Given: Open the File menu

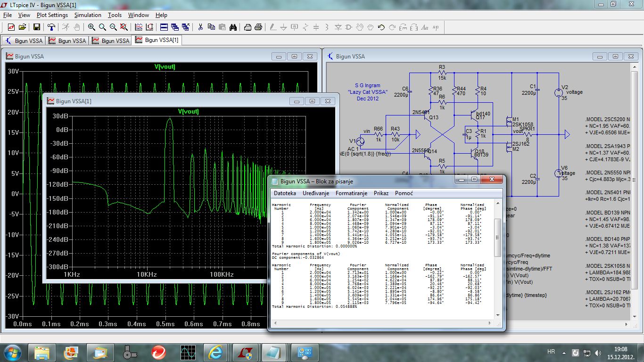Looking at the screenshot, I should tap(8, 15).
